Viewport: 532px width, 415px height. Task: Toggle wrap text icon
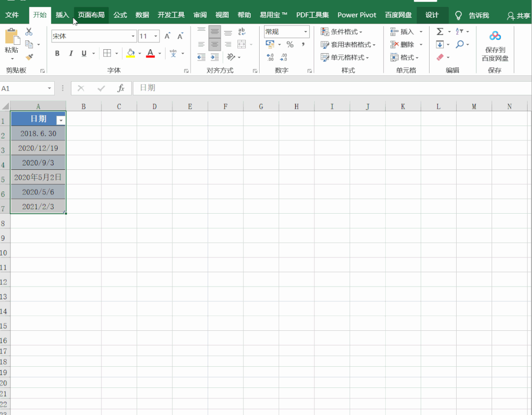pos(241,32)
